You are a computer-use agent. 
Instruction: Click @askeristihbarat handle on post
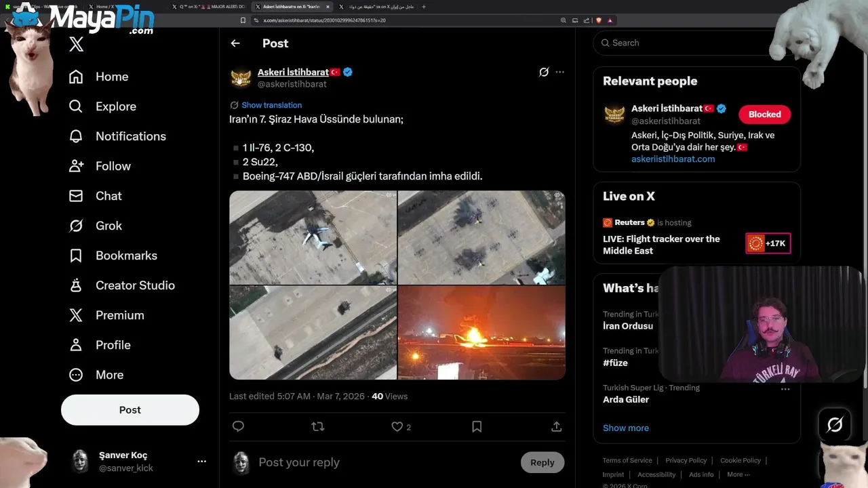click(x=292, y=84)
